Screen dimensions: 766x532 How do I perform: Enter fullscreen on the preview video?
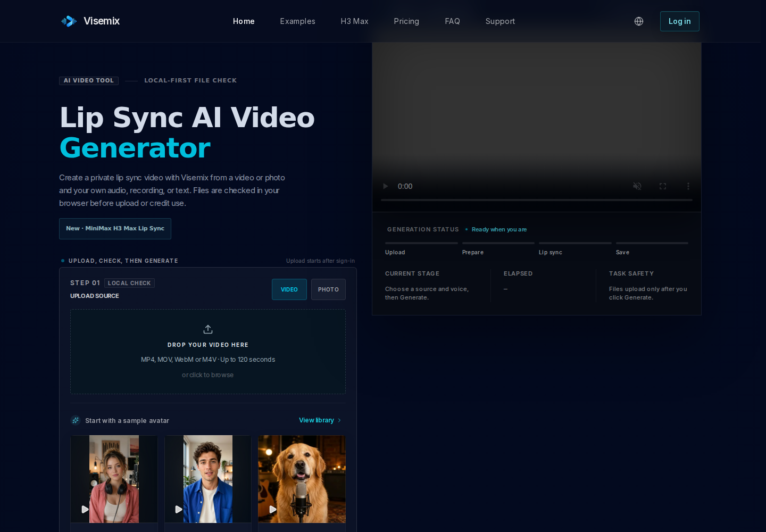(663, 186)
